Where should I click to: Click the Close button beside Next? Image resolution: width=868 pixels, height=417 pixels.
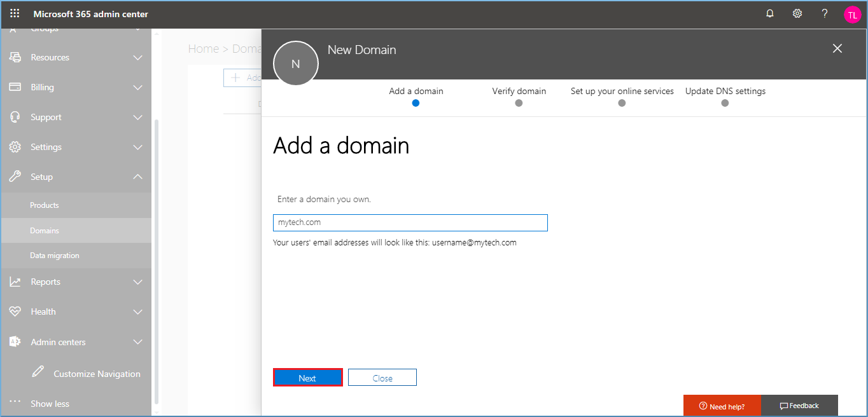[x=382, y=378]
